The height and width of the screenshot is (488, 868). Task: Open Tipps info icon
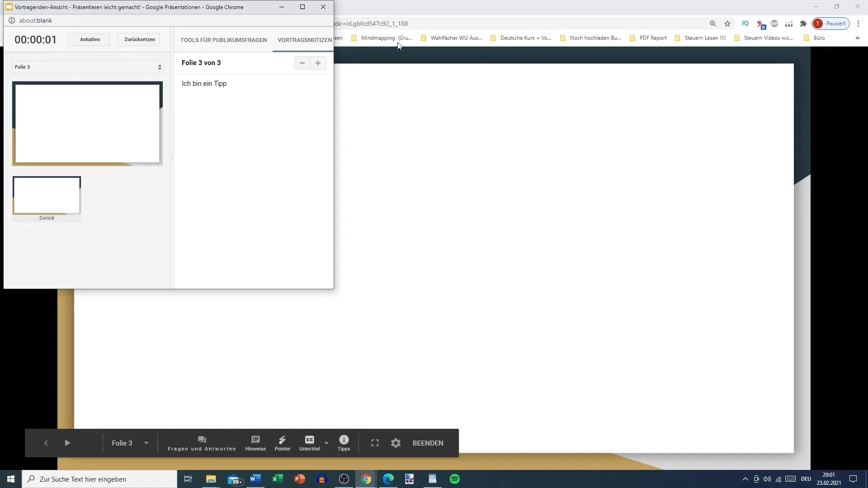tap(344, 443)
